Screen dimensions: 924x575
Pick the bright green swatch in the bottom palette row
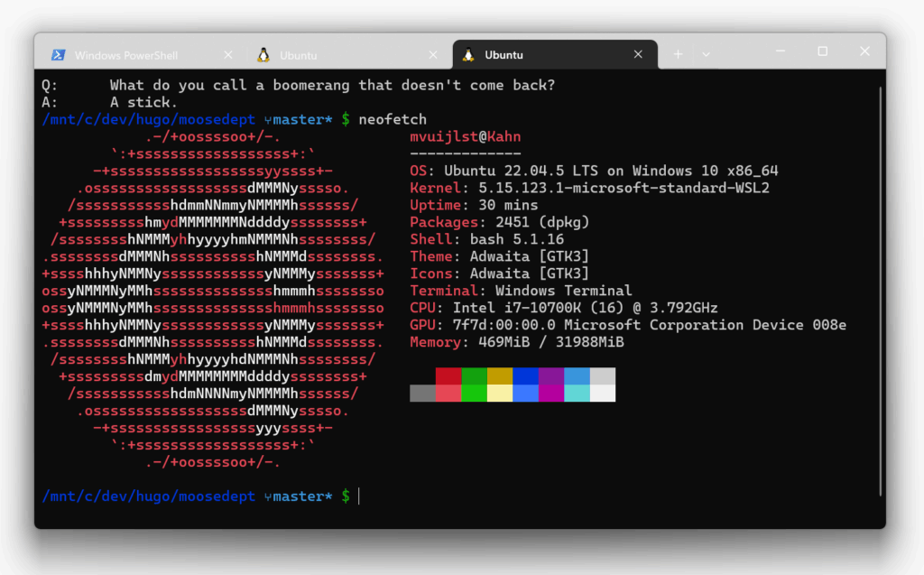[x=474, y=393]
